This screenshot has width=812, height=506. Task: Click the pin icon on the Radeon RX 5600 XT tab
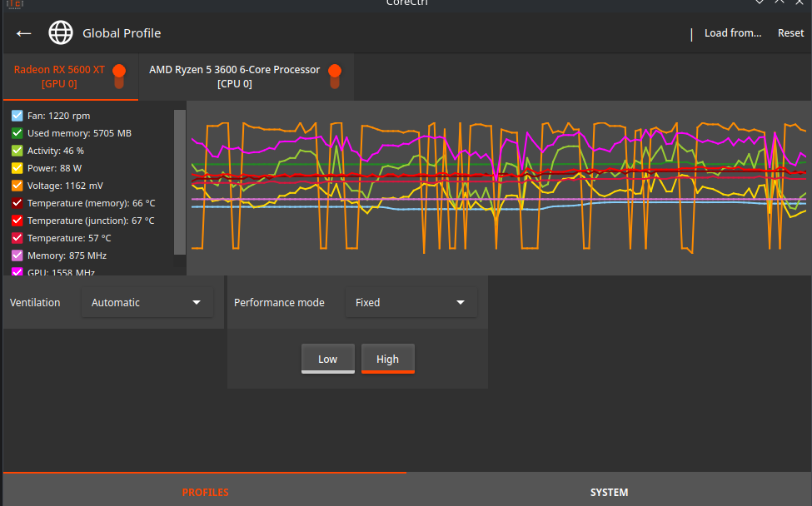[x=119, y=74]
